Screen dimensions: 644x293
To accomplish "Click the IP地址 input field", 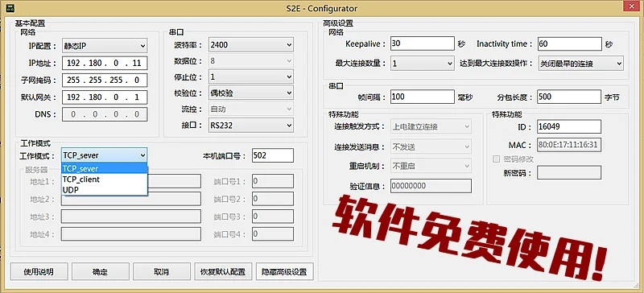I will coord(105,64).
